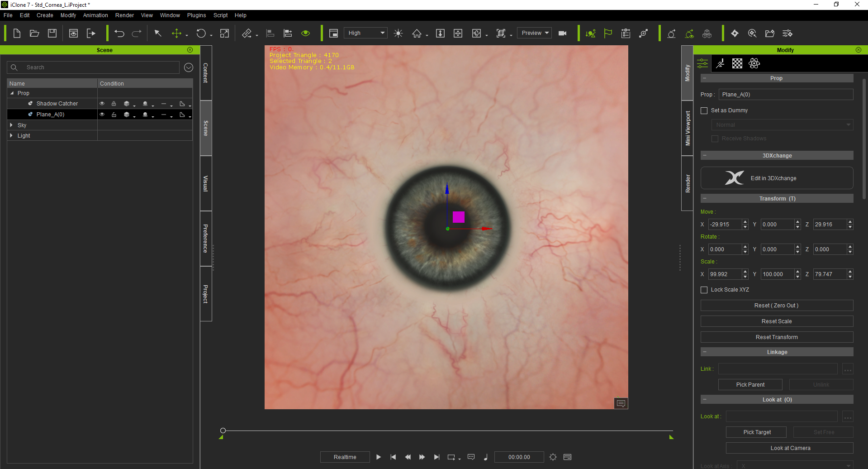Click the scene Search field
Viewport: 868px width, 469px height.
[x=93, y=67]
